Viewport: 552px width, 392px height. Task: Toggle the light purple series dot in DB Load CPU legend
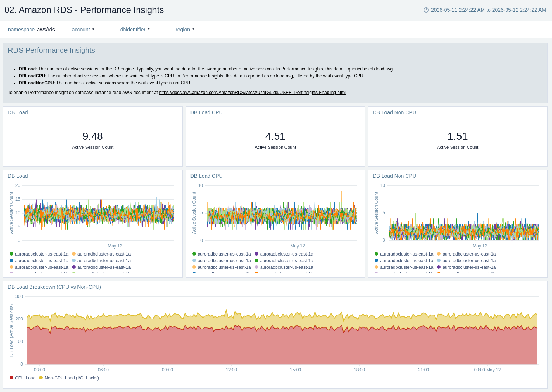pos(256,267)
